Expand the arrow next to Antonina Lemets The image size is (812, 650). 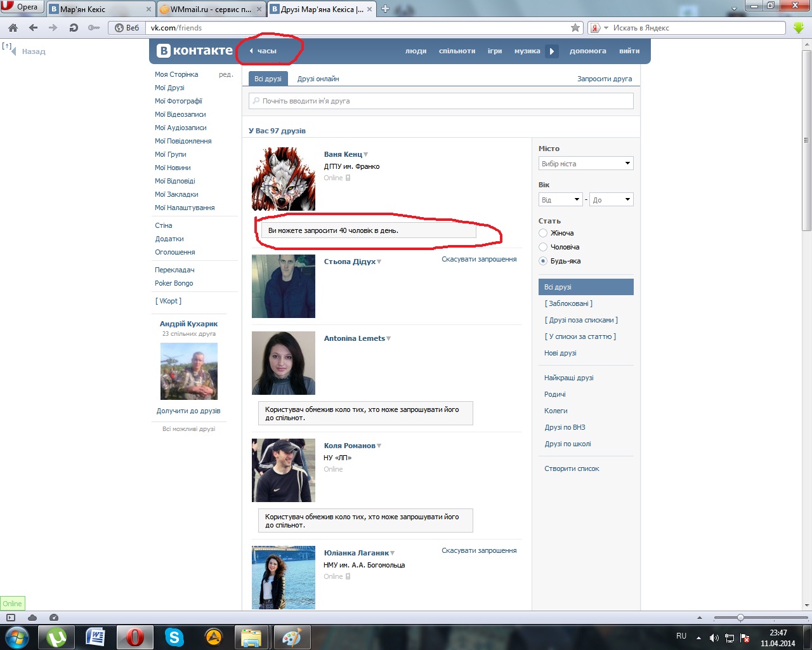pyautogui.click(x=389, y=339)
